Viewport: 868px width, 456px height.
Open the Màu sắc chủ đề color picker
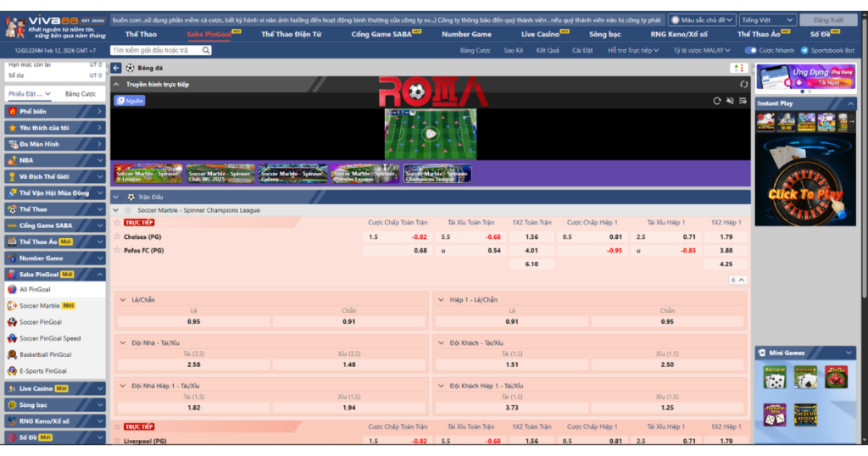700,19
